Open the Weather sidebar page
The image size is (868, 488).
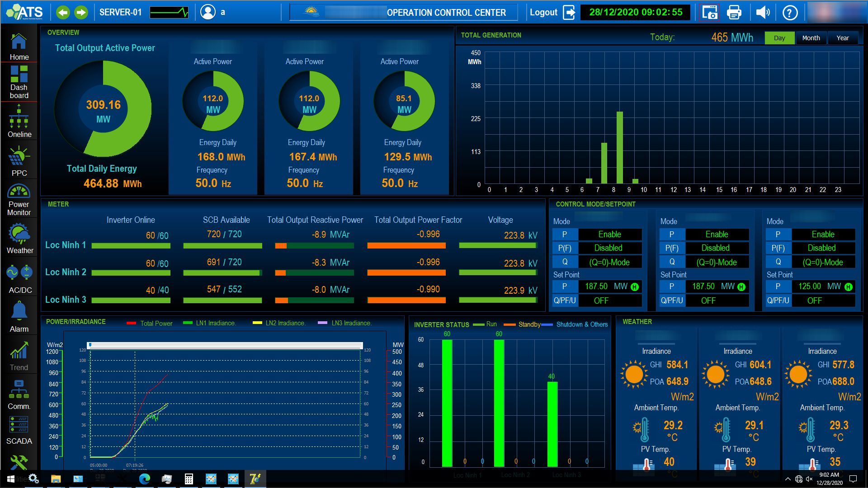point(19,239)
